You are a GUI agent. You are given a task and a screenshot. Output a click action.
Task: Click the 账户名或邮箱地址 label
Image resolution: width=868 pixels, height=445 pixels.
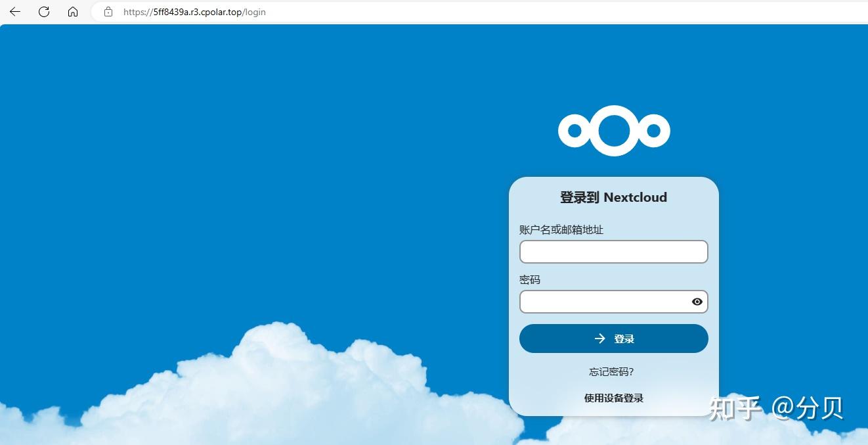pos(561,229)
